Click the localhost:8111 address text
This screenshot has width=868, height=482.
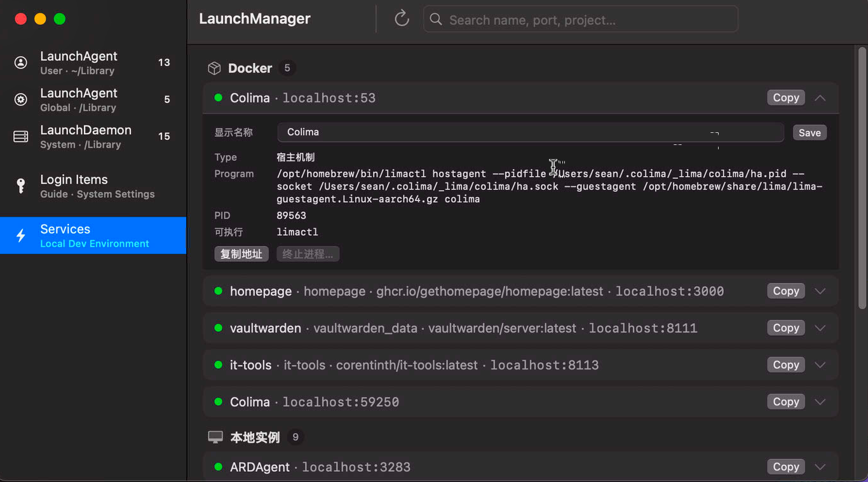pyautogui.click(x=643, y=328)
